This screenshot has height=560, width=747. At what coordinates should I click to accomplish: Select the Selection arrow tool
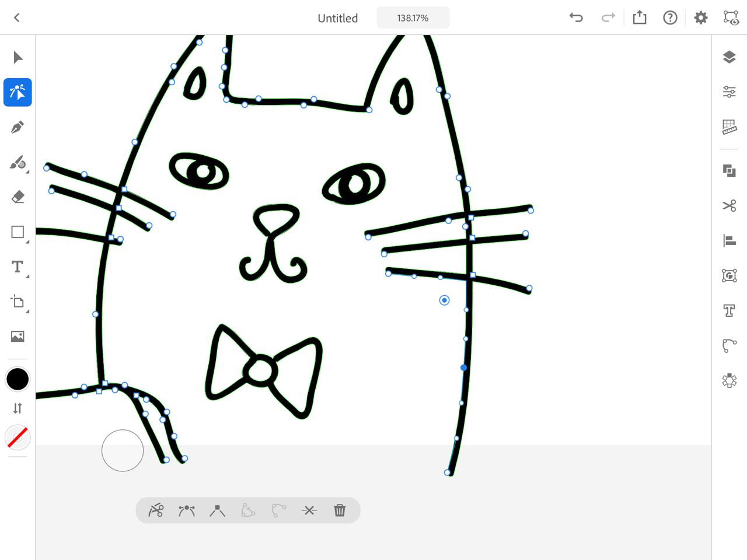point(18,57)
